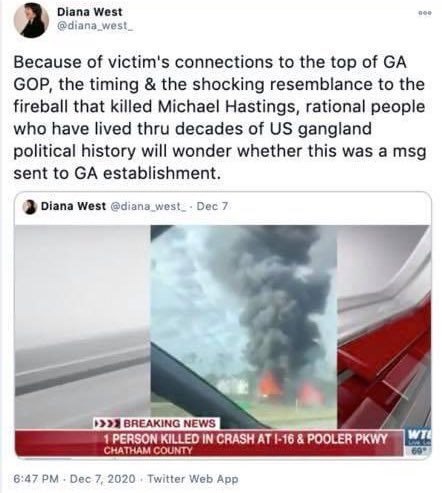Open the quoted tweet's Diana West name

click(x=73, y=206)
